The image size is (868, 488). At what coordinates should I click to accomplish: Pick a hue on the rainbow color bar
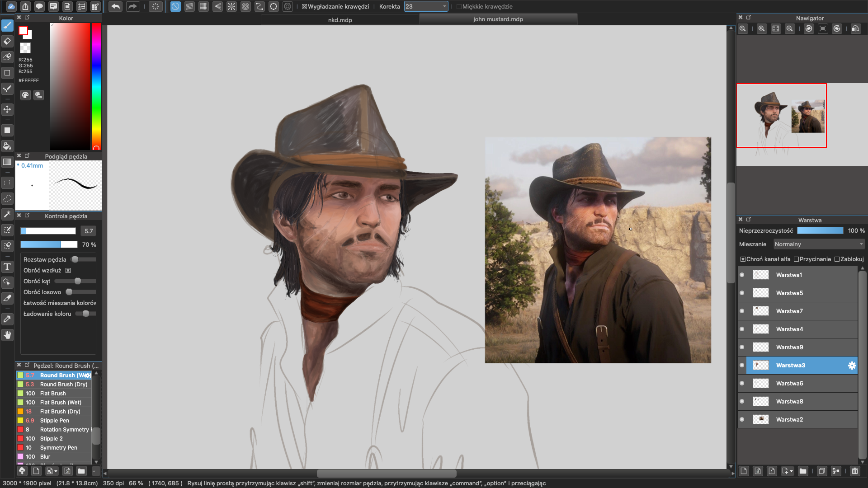(x=96, y=86)
